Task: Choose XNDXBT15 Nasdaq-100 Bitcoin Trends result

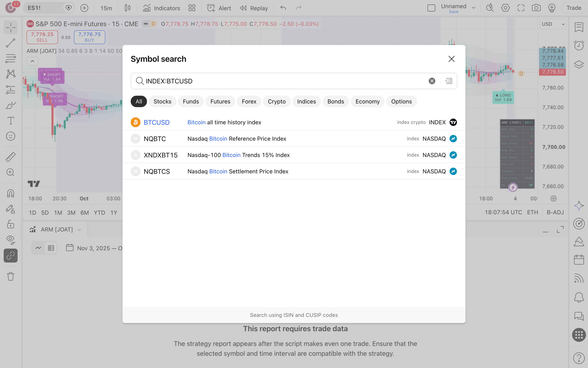Action: pyautogui.click(x=294, y=155)
